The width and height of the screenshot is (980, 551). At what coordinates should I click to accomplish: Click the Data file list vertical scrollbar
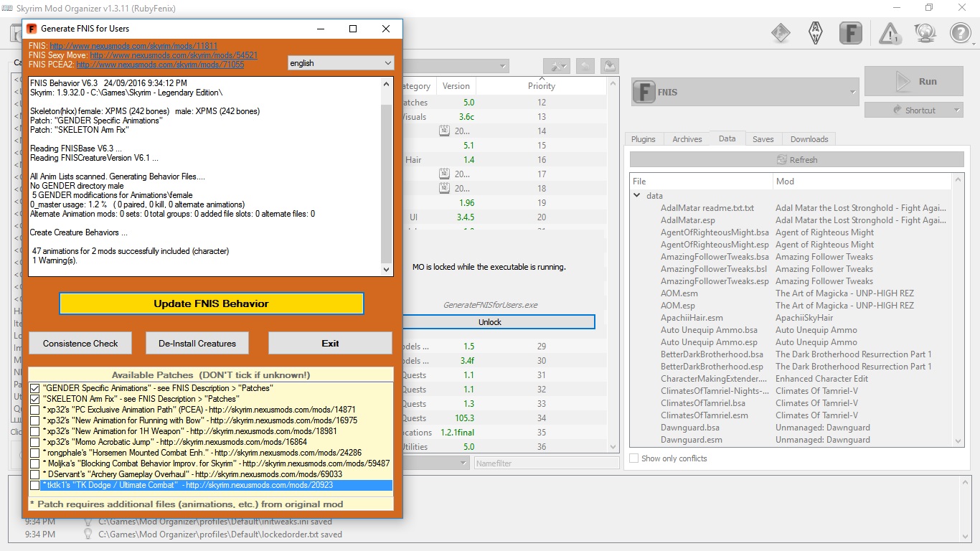coord(958,310)
